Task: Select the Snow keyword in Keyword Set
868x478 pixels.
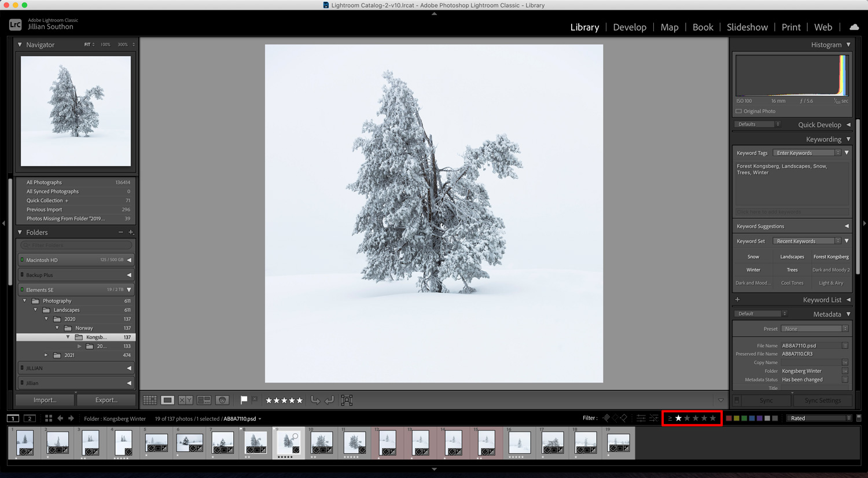Action: 753,257
